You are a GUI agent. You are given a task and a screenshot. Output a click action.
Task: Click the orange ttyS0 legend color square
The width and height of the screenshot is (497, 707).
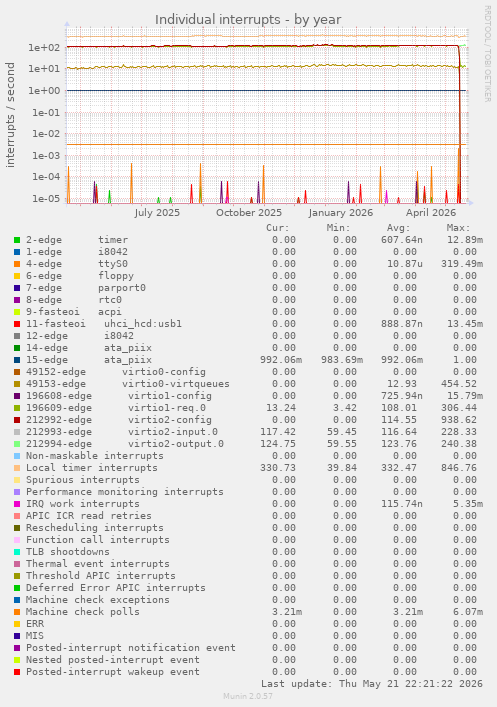pyautogui.click(x=17, y=264)
